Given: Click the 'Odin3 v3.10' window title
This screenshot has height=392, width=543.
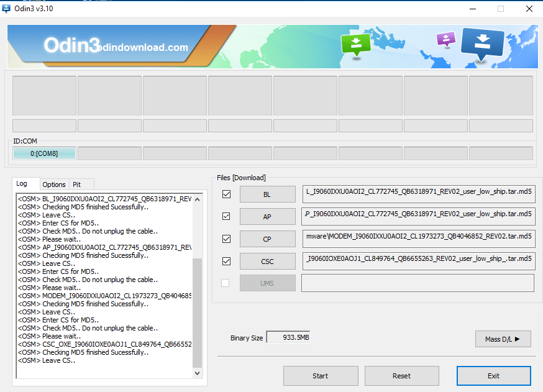Looking at the screenshot, I should click(x=34, y=9).
